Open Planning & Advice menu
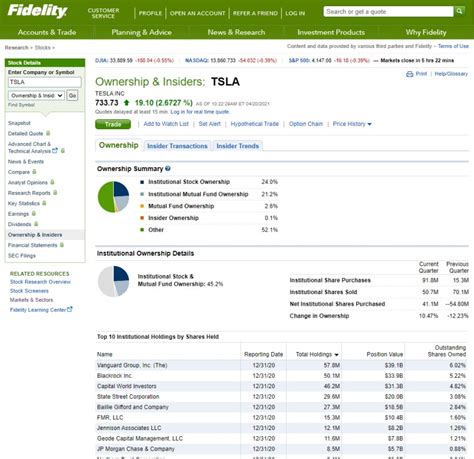The image size is (474, 459). [142, 32]
